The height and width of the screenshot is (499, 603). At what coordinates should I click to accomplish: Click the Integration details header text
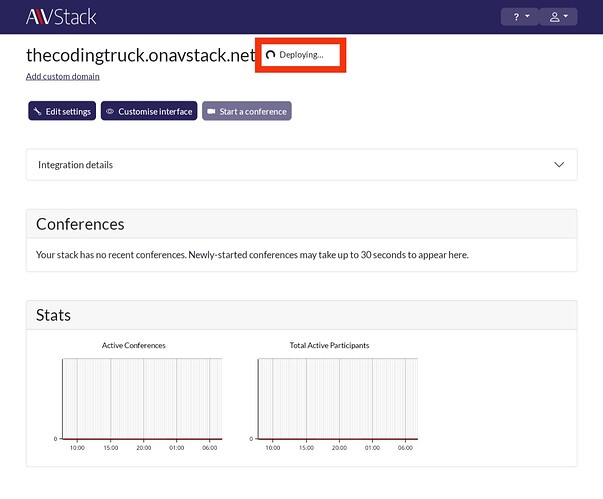pyautogui.click(x=75, y=165)
